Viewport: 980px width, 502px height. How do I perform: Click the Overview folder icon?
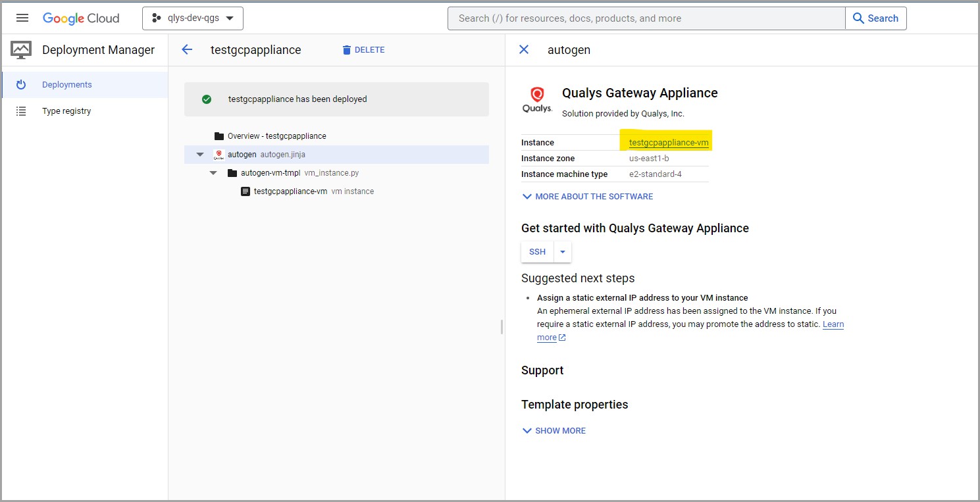point(219,136)
